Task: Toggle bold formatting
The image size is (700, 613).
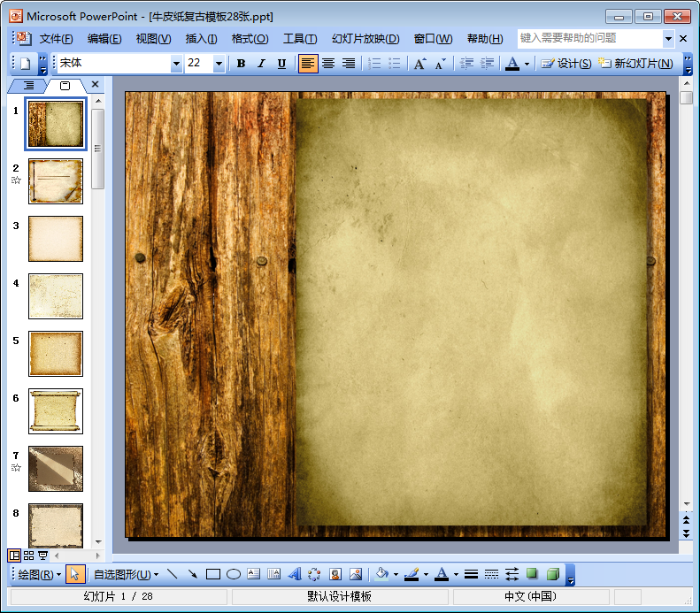Action: [241, 64]
